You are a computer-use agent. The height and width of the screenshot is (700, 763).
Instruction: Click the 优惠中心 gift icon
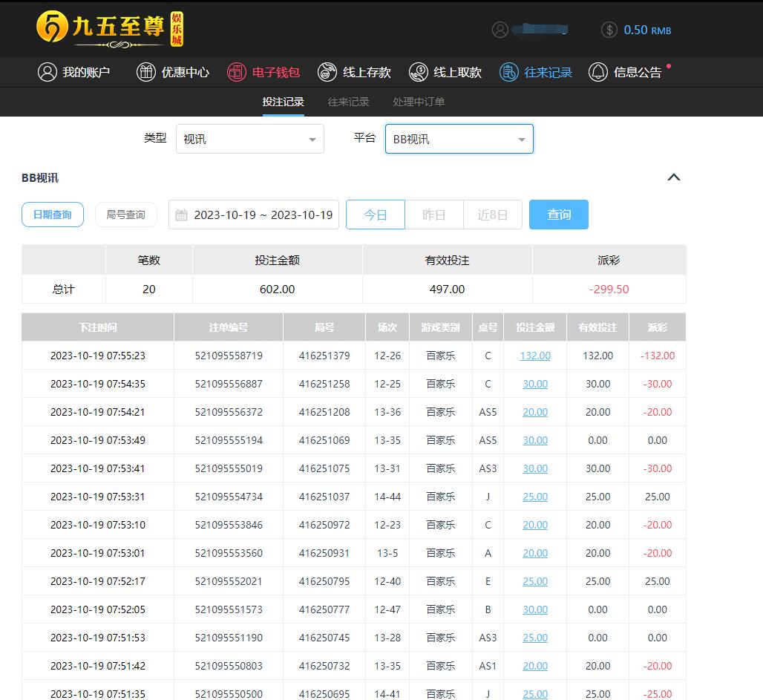[146, 72]
